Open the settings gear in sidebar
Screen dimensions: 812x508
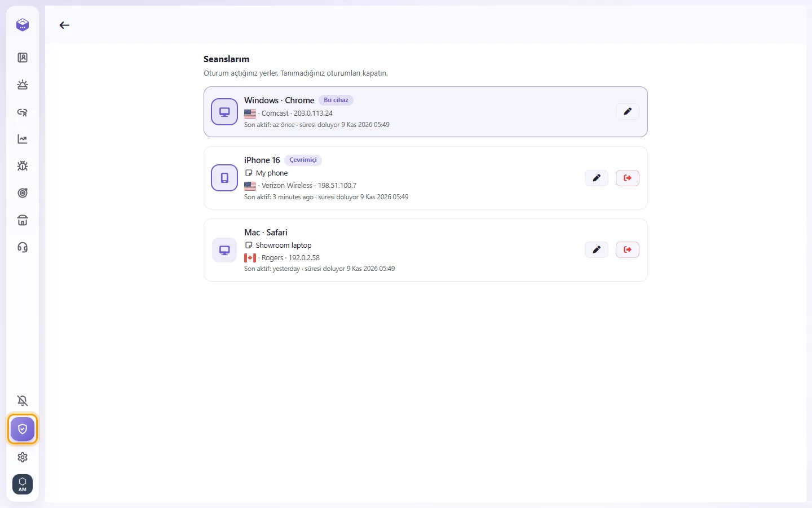pyautogui.click(x=23, y=457)
